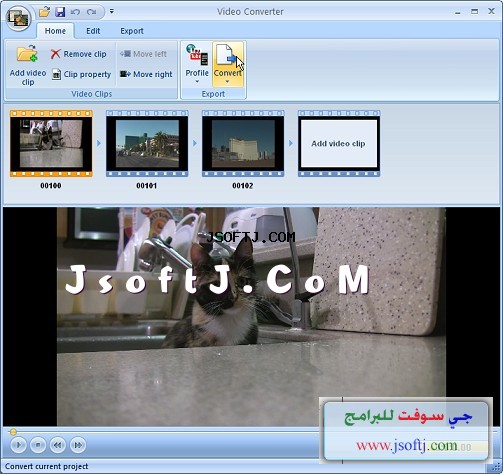Image resolution: width=503 pixels, height=474 pixels.
Task: Click the application orb menu button
Action: pyautogui.click(x=18, y=18)
